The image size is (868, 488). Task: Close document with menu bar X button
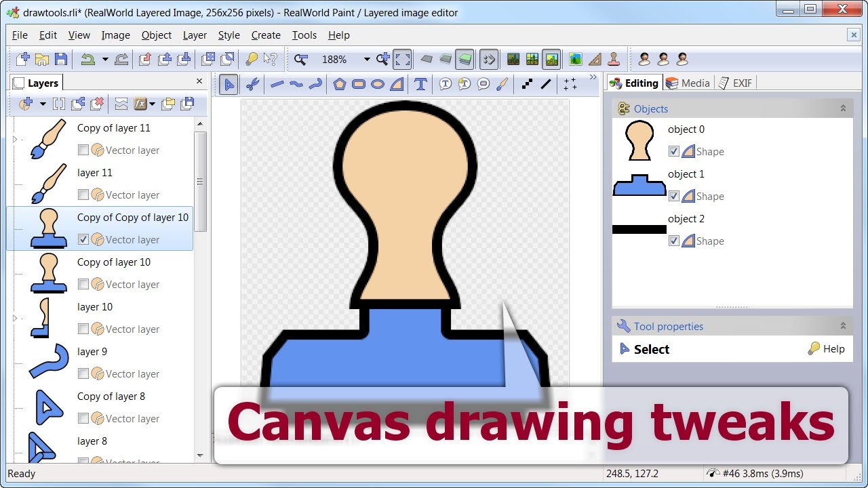click(x=854, y=35)
